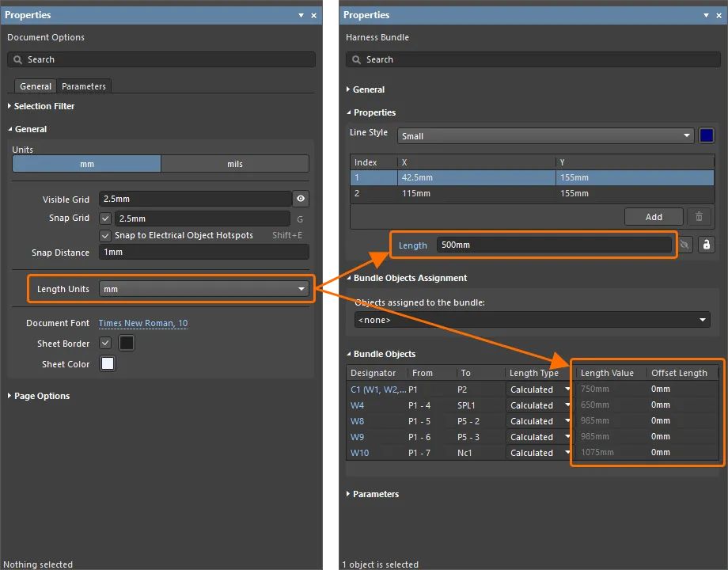
Task: Select the mils units option
Action: (235, 164)
